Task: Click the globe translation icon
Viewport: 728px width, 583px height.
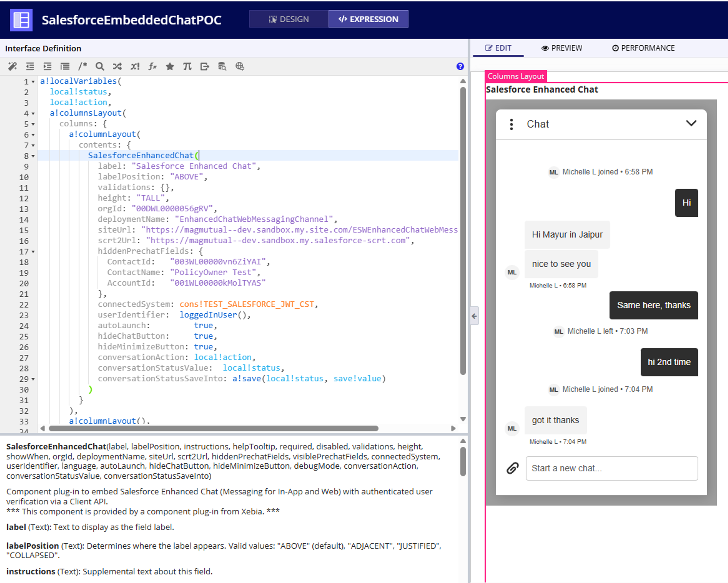Action: pos(240,66)
